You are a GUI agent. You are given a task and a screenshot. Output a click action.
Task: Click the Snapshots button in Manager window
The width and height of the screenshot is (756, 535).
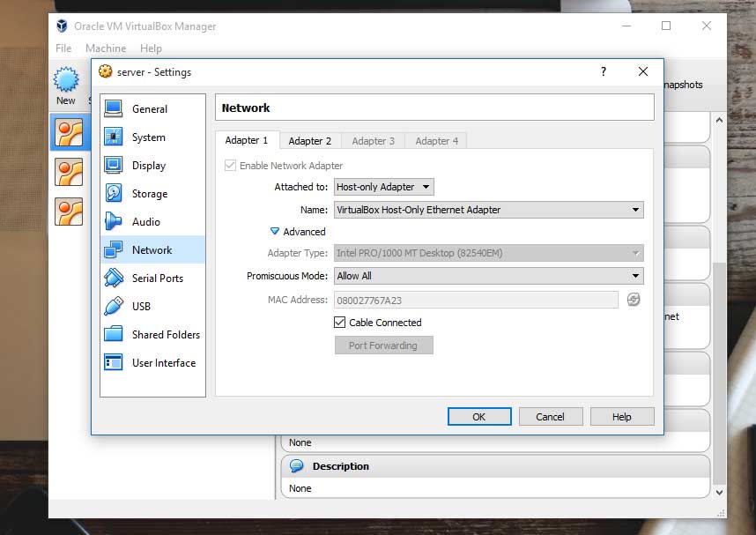click(683, 85)
